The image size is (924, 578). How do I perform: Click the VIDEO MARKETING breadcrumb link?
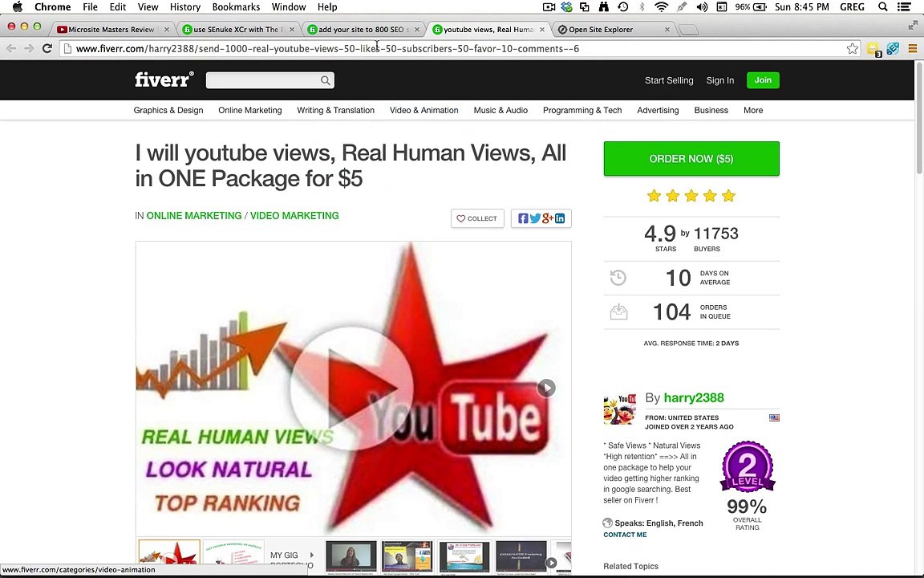click(x=294, y=216)
